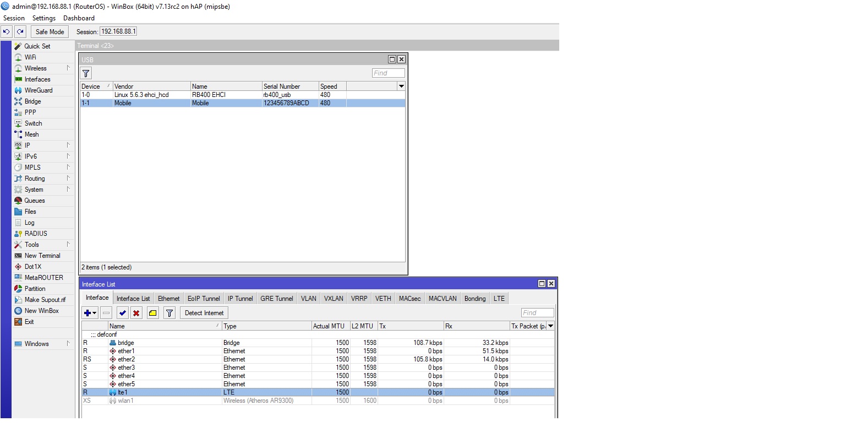Open Switch settings in sidebar

[x=43, y=123]
